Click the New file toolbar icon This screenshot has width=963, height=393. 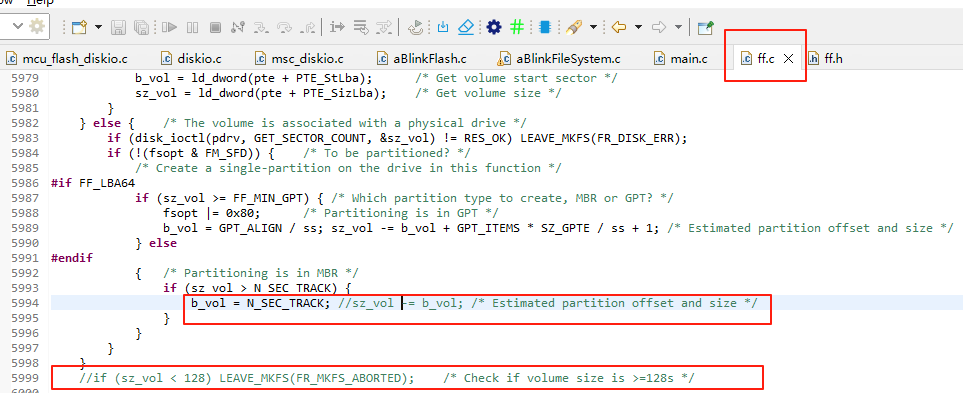click(x=79, y=27)
